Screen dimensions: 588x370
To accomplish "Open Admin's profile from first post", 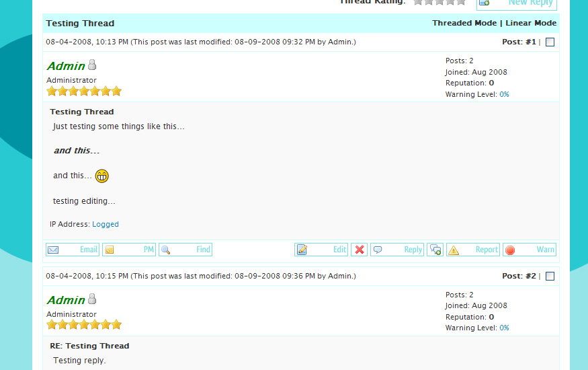I will point(66,66).
